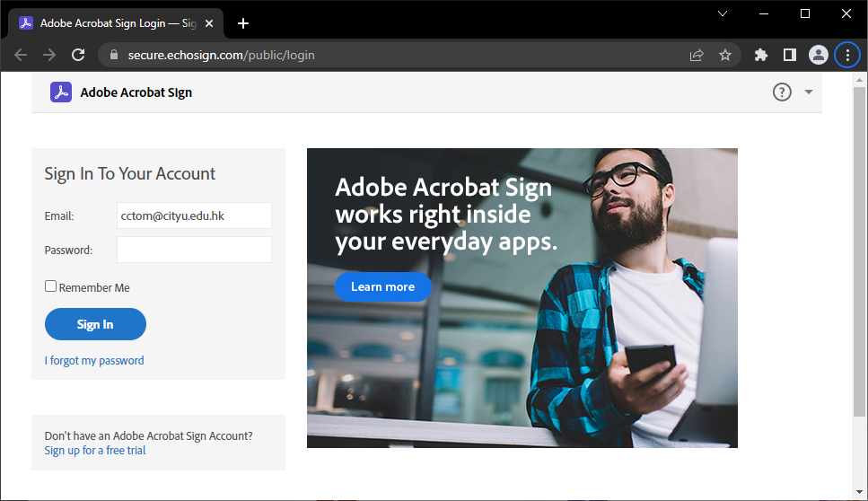The image size is (868, 501).
Task: Expand the tab search chevron in title bar
Action: pos(723,13)
